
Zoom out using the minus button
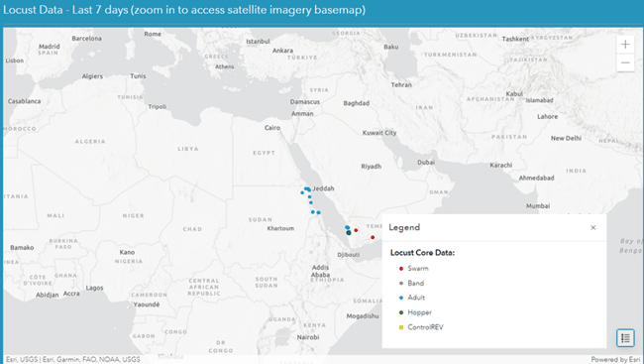tap(625, 62)
